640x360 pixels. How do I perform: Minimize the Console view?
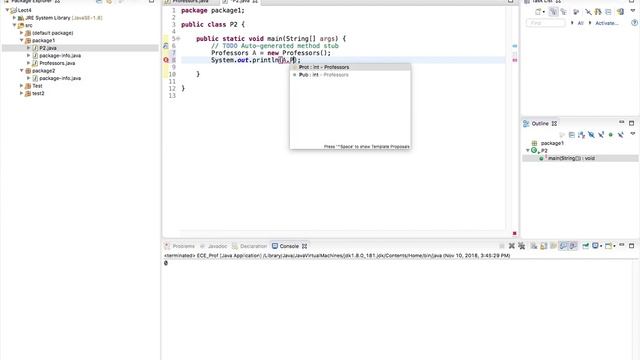tap(622, 245)
